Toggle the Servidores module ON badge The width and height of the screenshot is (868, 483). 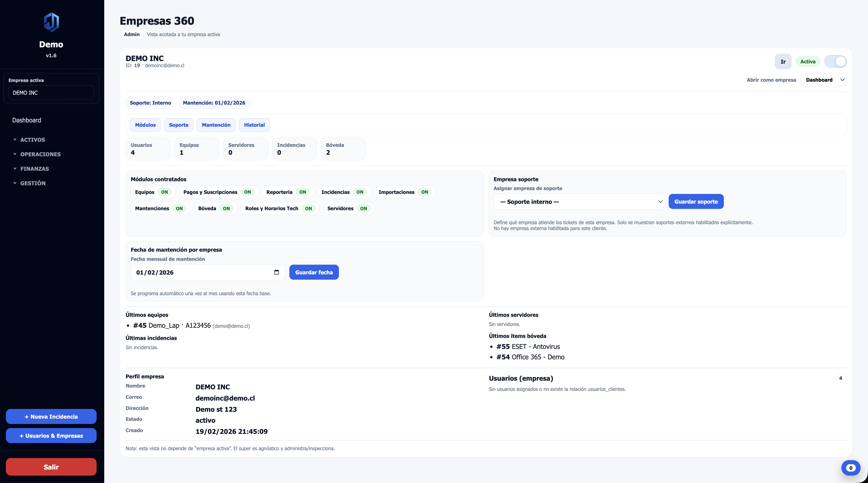pyautogui.click(x=363, y=208)
